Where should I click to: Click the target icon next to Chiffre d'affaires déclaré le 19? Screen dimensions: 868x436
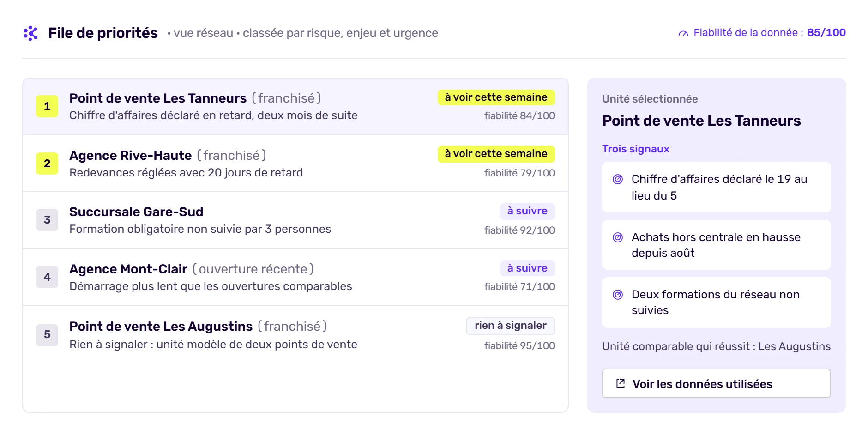(x=618, y=179)
